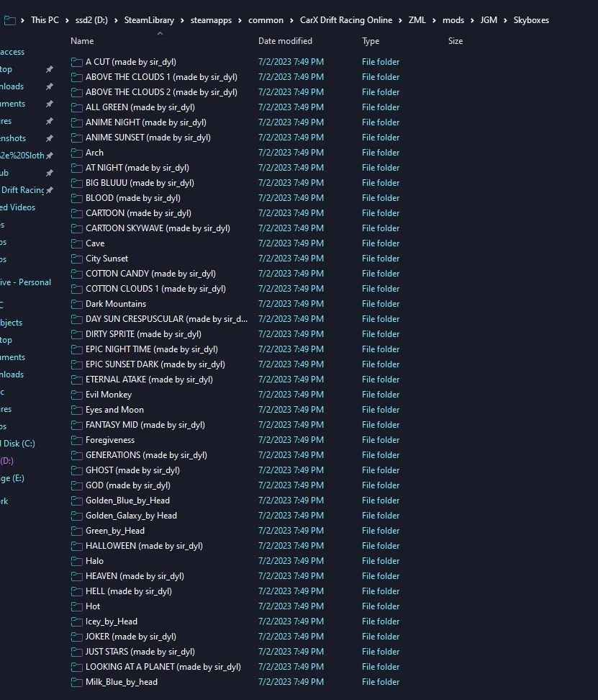
Task: Sort by the Date modified column header
Action: (285, 41)
